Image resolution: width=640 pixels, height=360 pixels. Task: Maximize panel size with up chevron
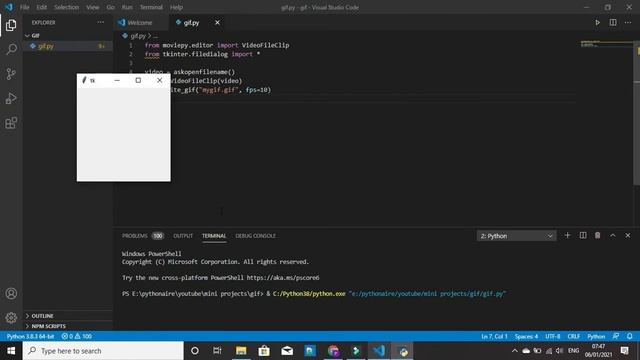pos(613,236)
